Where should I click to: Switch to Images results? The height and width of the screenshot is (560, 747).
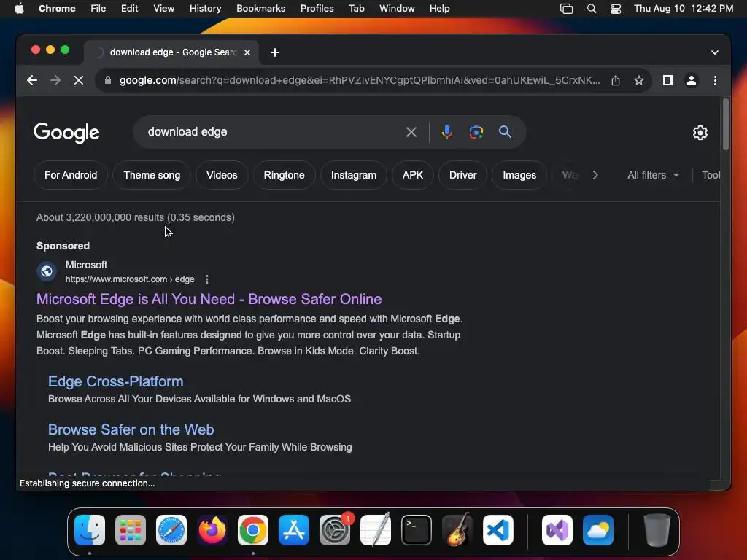(x=519, y=175)
